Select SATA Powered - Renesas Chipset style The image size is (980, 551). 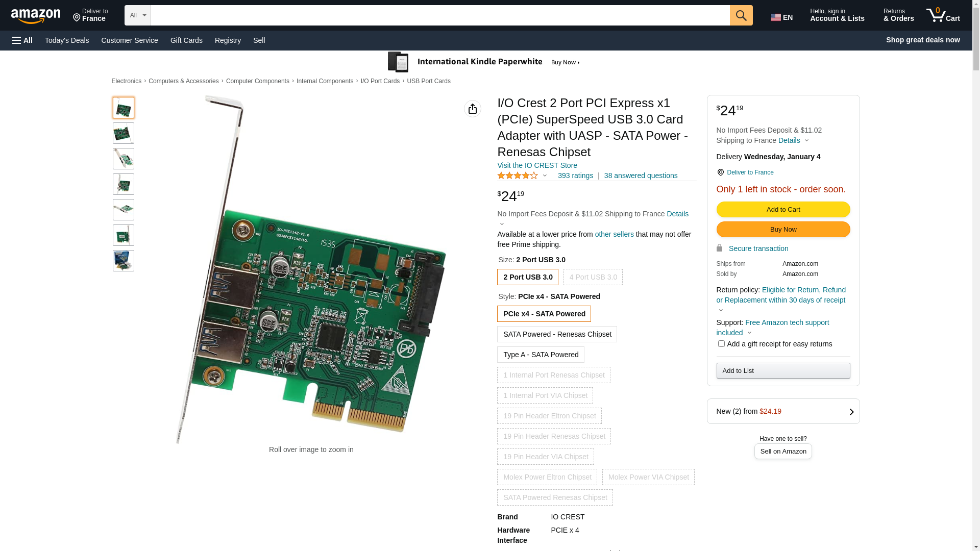click(x=557, y=334)
